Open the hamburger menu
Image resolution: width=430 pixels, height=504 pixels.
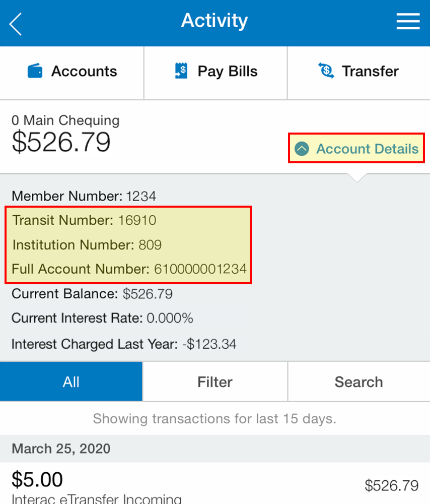point(408,21)
